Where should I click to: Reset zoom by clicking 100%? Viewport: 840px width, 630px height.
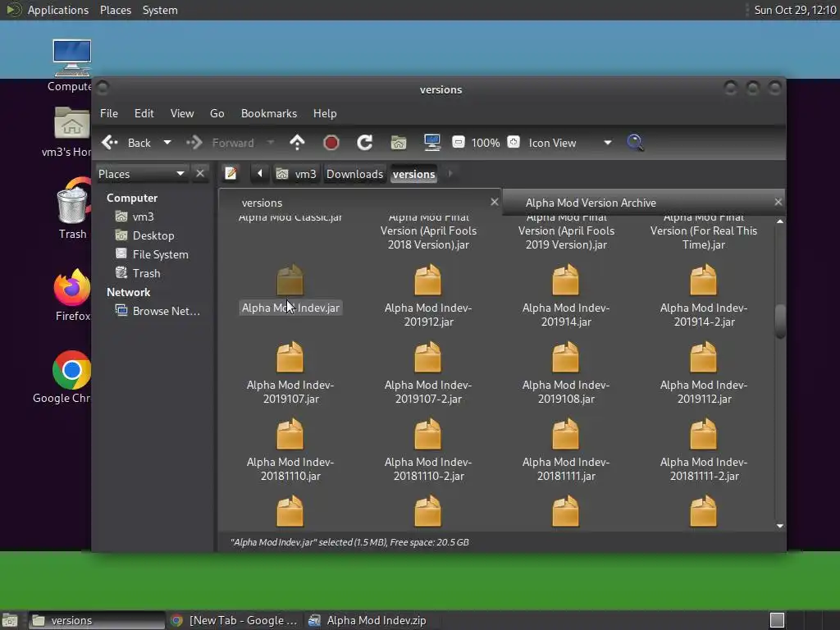486,143
